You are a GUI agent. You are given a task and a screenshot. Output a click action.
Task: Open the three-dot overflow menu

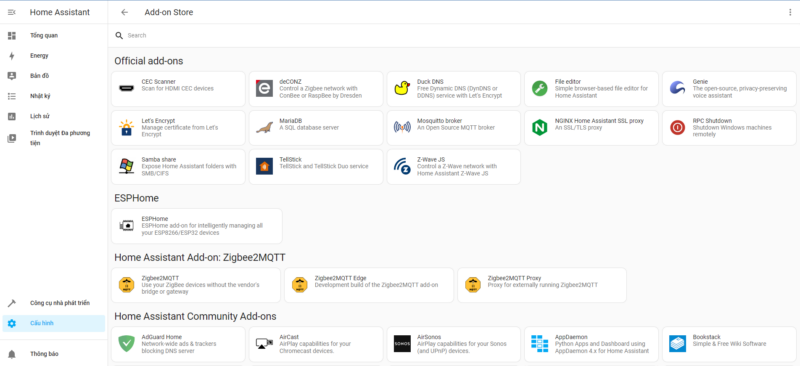(x=790, y=12)
